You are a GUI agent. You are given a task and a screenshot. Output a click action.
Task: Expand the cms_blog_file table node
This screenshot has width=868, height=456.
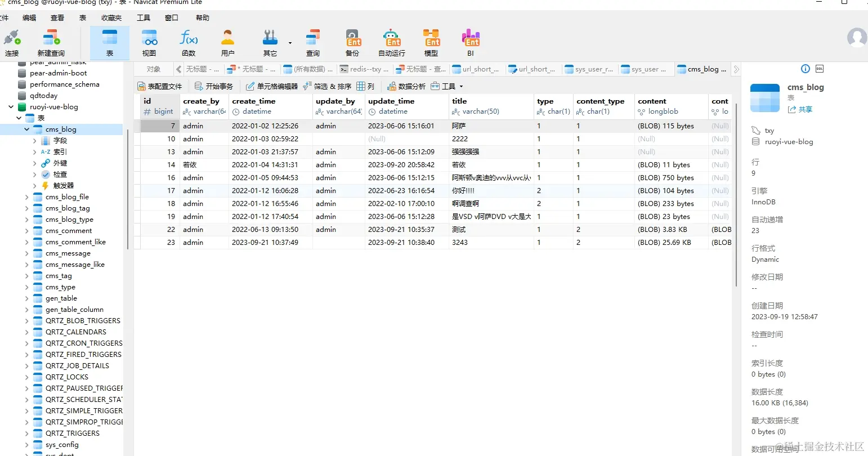pyautogui.click(x=27, y=196)
